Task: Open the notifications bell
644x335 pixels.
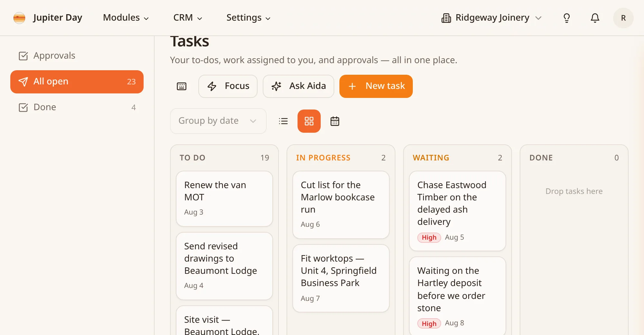Action: pos(595,18)
